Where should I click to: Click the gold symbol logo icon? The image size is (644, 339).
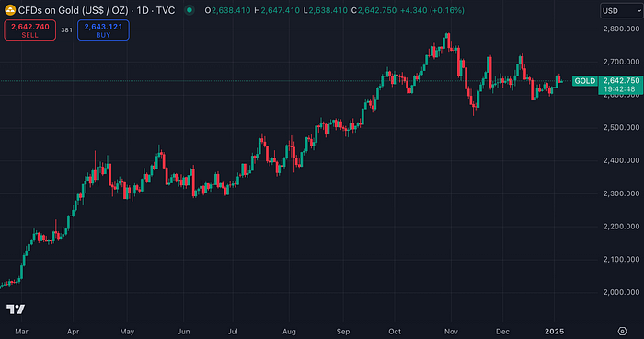tap(10, 10)
